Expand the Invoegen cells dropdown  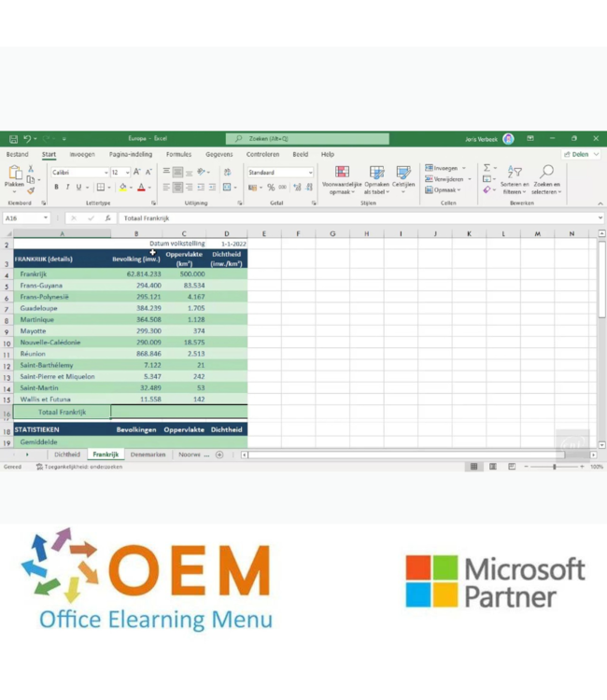point(464,168)
